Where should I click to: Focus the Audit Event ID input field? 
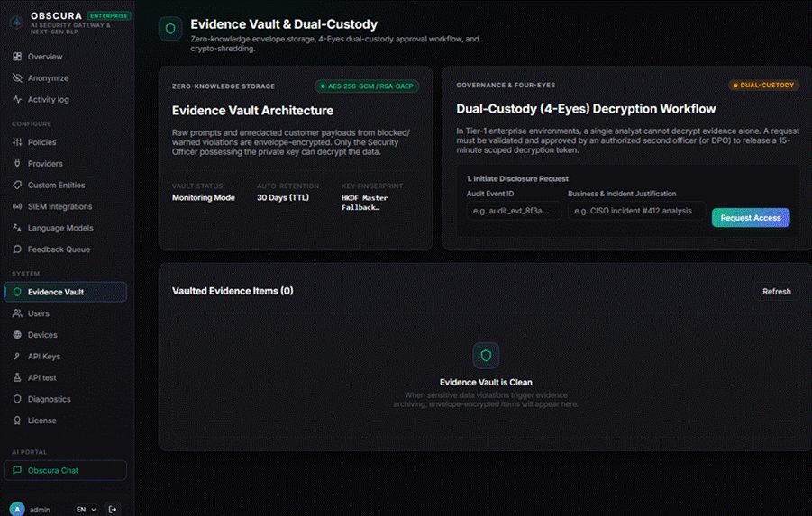click(x=514, y=211)
